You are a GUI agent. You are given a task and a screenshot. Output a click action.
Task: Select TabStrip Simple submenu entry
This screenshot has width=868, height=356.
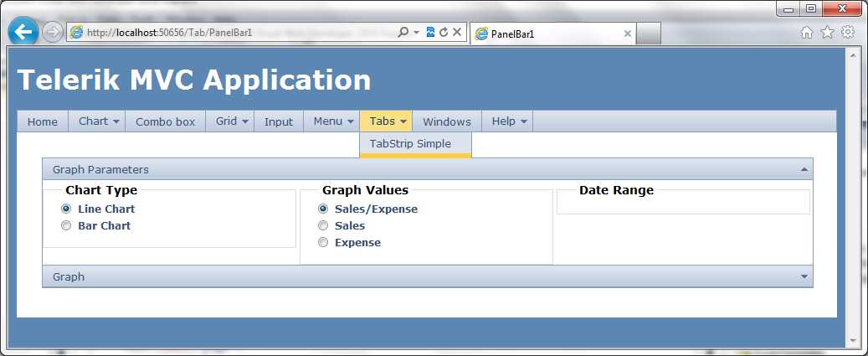pyautogui.click(x=415, y=144)
